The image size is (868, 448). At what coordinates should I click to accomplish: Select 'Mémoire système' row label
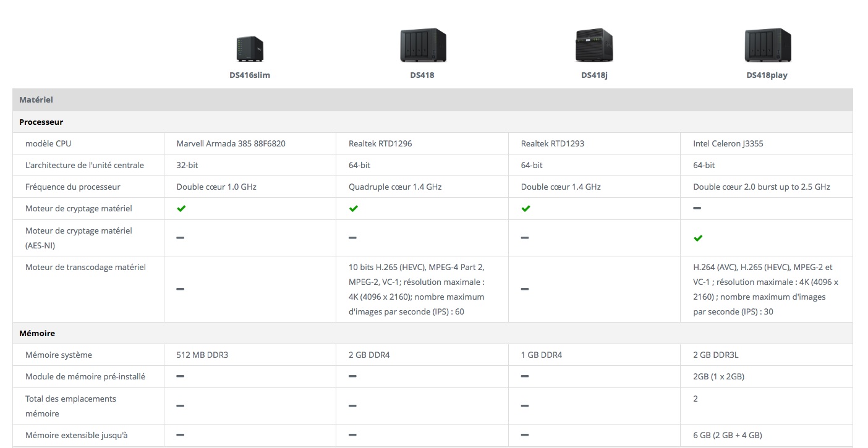[59, 355]
